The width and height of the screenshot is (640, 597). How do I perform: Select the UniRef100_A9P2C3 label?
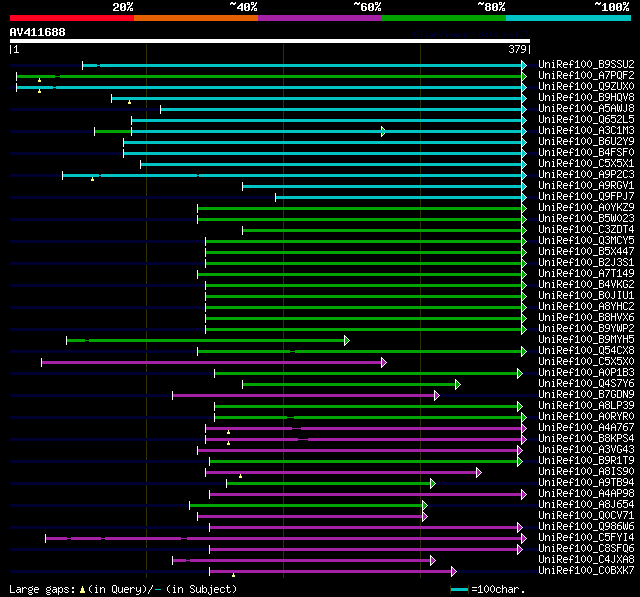tap(586, 175)
